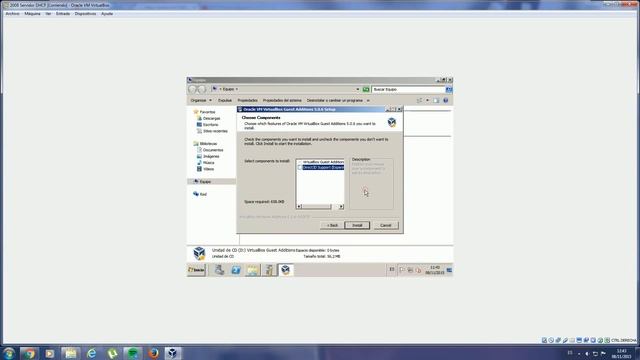Click Install in Guest Additions setup
Viewport: 640px width, 360px height.
tap(357, 225)
